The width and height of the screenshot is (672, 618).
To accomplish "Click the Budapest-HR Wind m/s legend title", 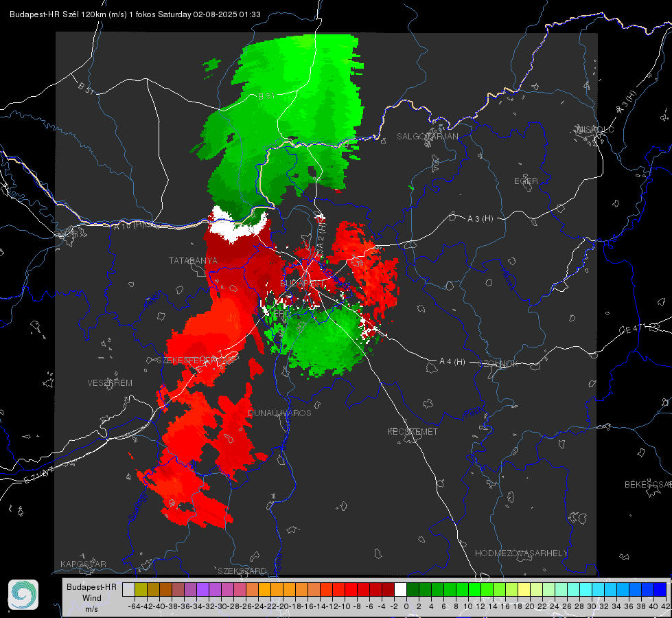I will coord(91,598).
